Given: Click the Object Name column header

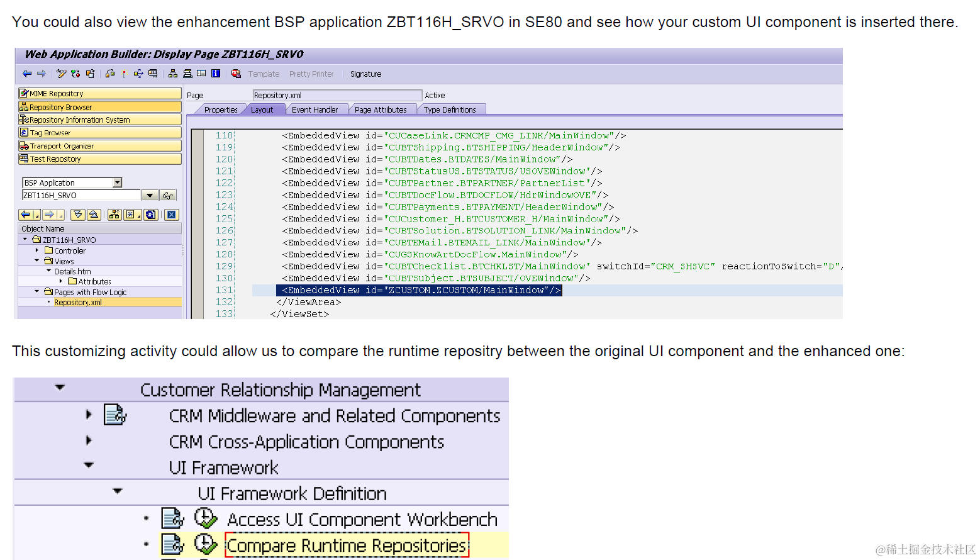Looking at the screenshot, I should (101, 228).
